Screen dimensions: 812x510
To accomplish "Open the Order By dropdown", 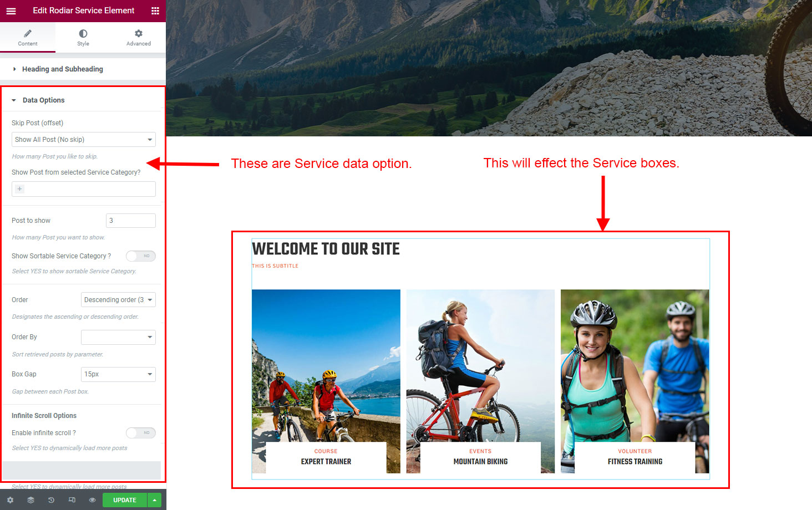I will (x=118, y=337).
